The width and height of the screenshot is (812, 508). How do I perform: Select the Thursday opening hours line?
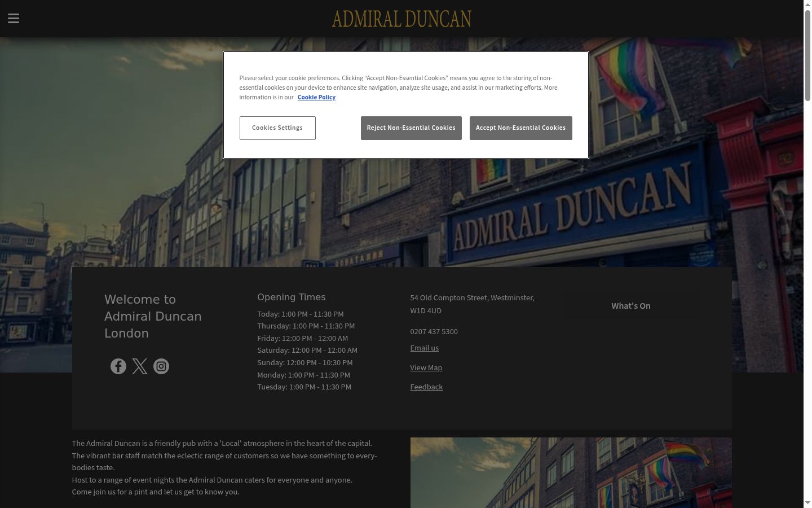[306, 326]
